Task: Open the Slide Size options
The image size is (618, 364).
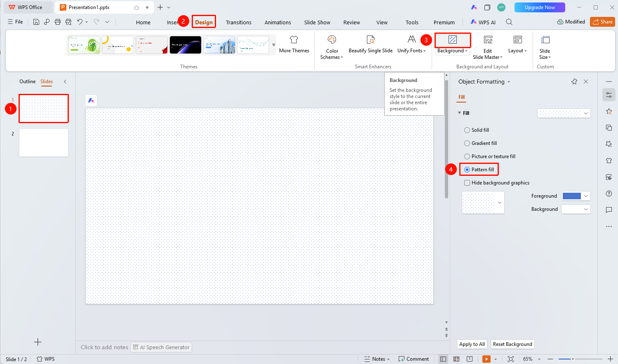Action: pos(545,47)
